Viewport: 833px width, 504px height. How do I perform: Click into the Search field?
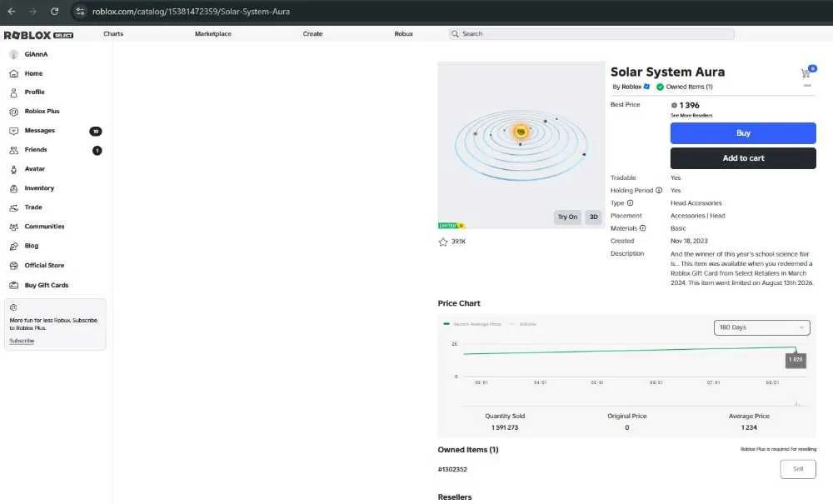click(x=591, y=34)
